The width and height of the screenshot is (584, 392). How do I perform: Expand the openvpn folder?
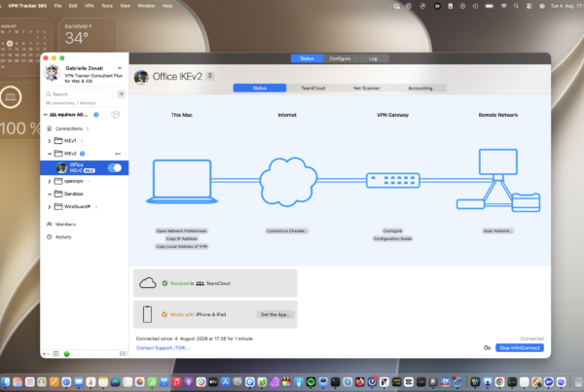pyautogui.click(x=50, y=181)
